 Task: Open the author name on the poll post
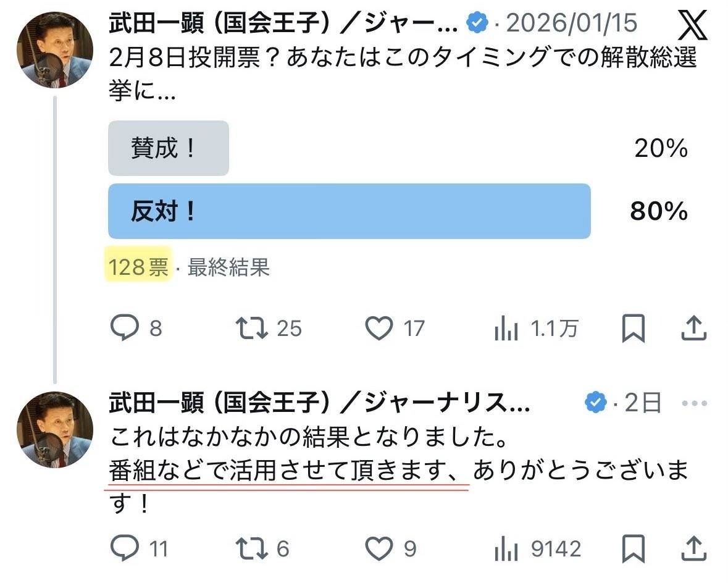[283, 23]
